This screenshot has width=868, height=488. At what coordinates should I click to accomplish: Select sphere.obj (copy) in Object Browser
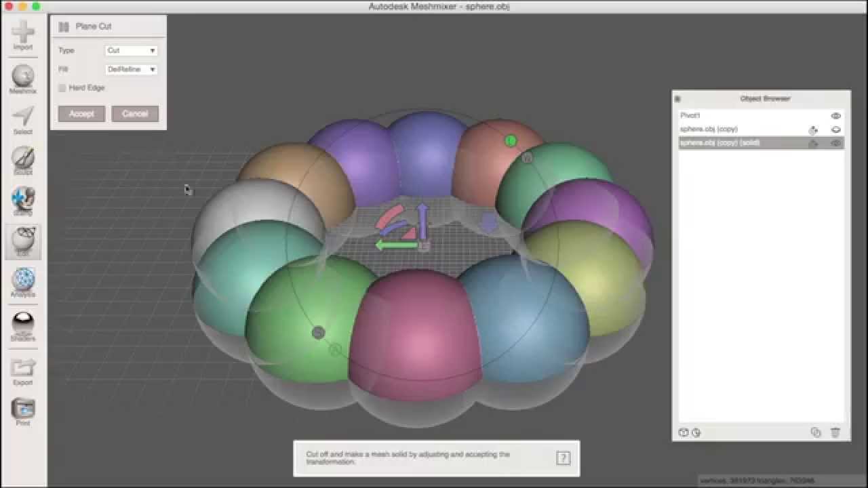(x=761, y=129)
